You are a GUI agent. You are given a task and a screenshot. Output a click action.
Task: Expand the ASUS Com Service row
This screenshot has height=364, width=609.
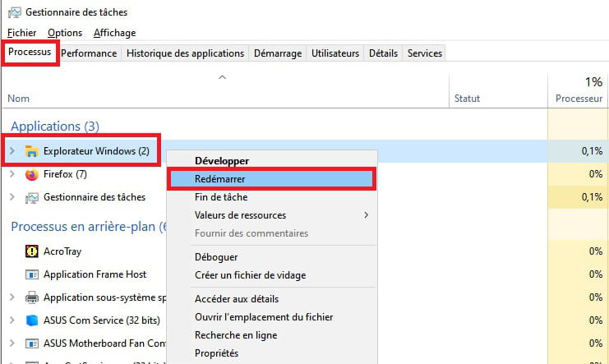(12, 320)
